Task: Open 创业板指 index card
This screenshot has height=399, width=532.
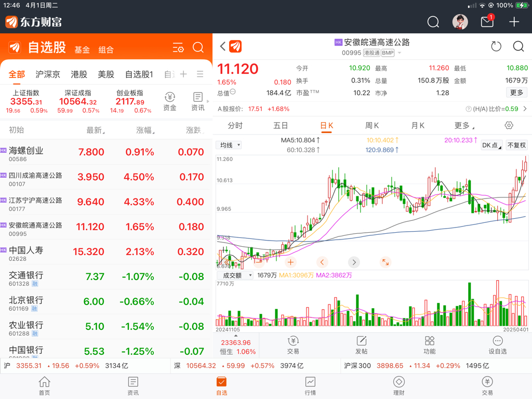Action: (x=130, y=101)
